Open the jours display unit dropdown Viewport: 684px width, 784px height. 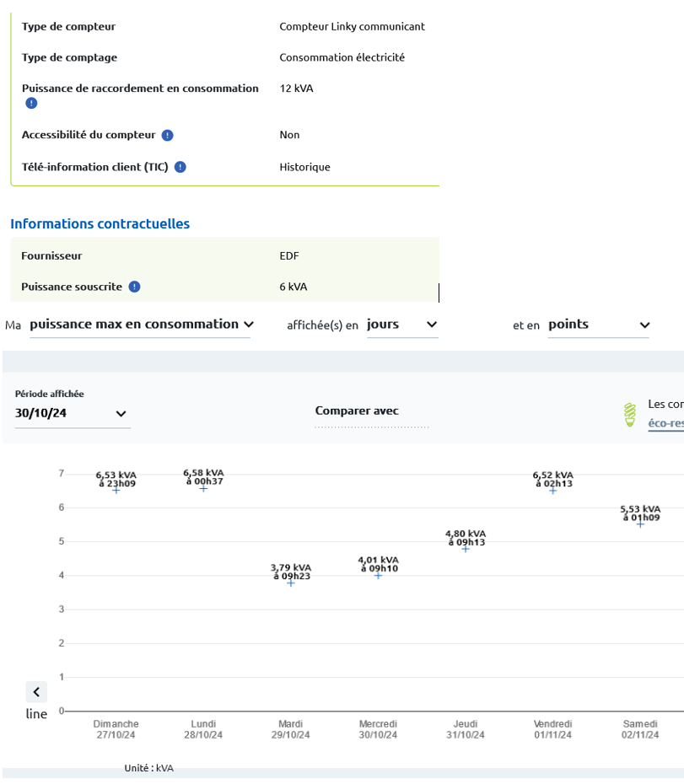point(402,325)
